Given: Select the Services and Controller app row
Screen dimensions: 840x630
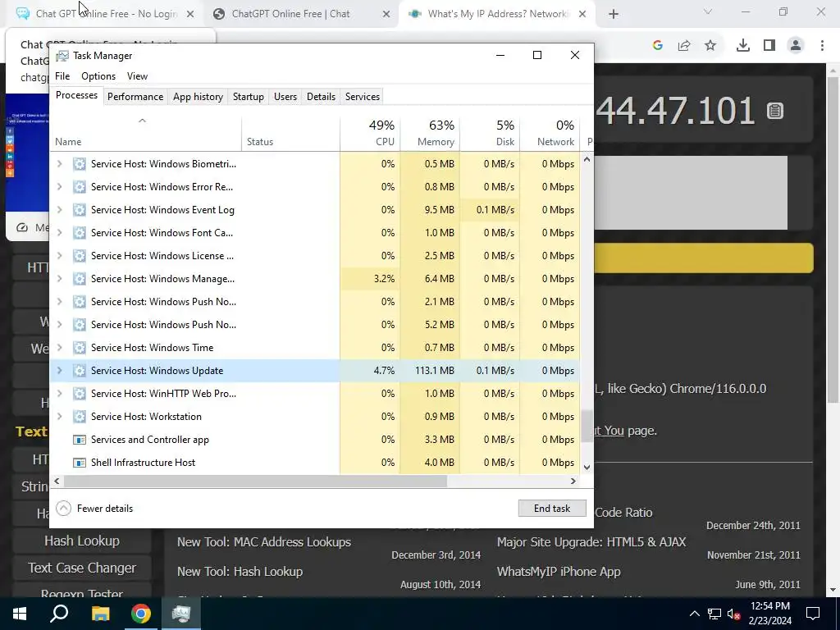Looking at the screenshot, I should (x=315, y=440).
